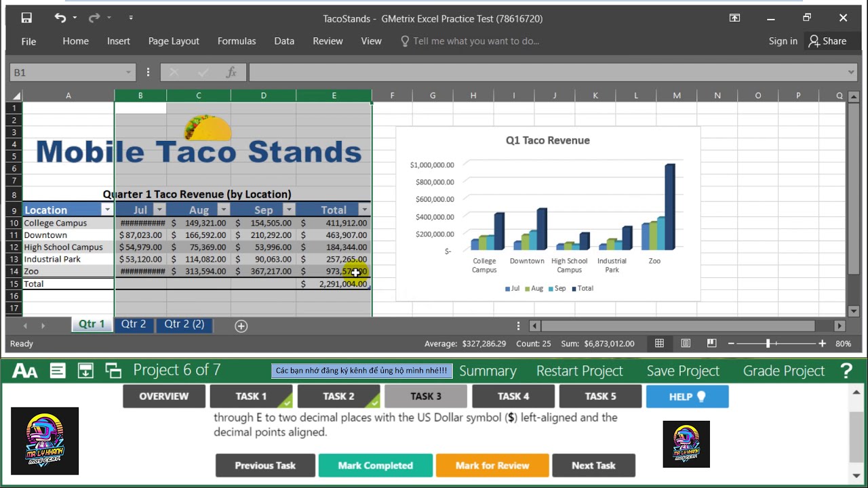Screen dimensions: 868x488
Task: Click Restart Project
Action: (x=579, y=371)
